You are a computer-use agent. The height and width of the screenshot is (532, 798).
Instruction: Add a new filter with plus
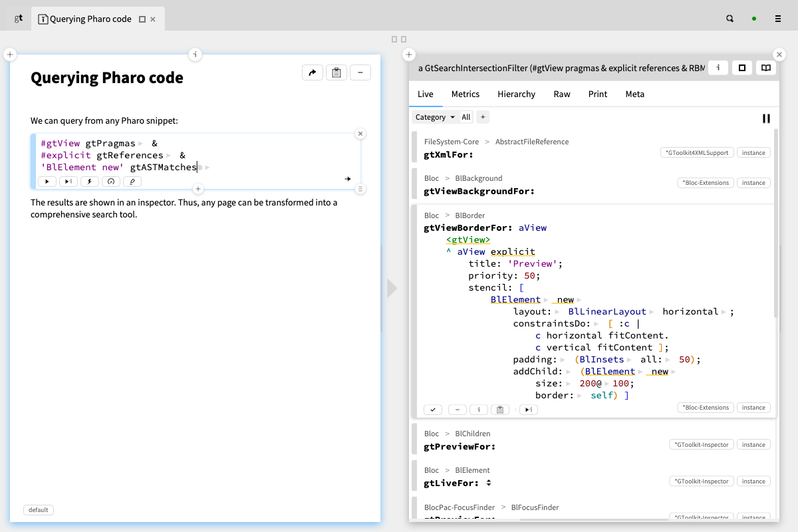click(x=483, y=117)
